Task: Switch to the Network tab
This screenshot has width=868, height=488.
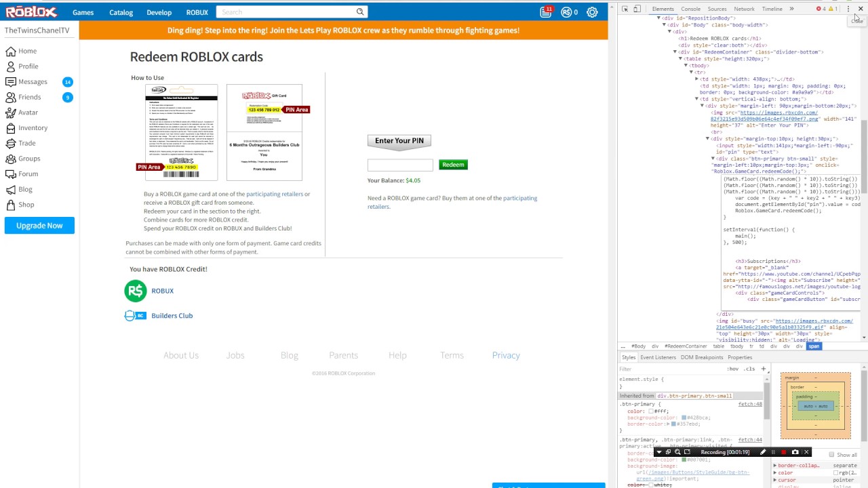Action: coord(744,9)
